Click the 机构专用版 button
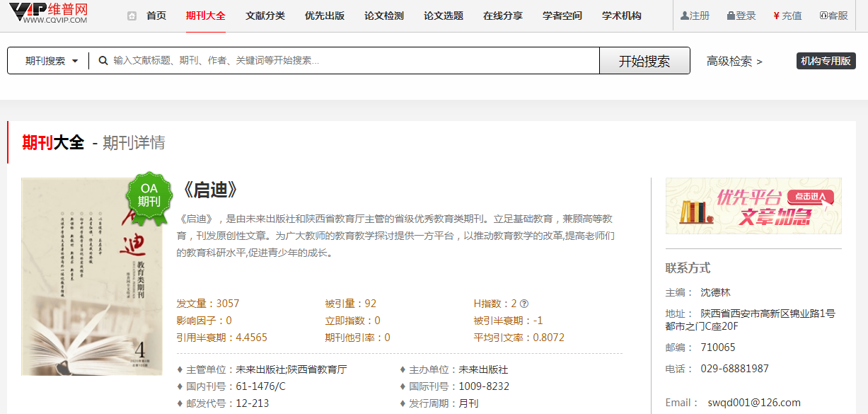This screenshot has width=868, height=414. 826,61
